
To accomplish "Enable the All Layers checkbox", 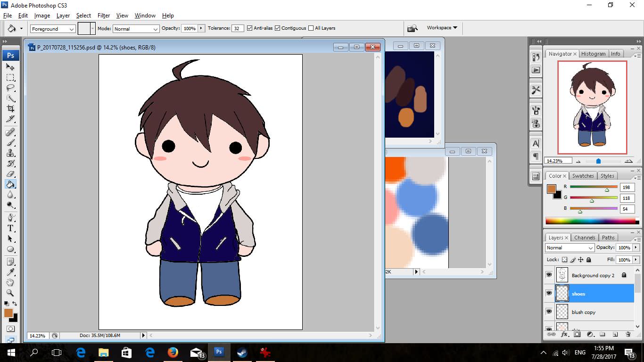I will (x=311, y=28).
